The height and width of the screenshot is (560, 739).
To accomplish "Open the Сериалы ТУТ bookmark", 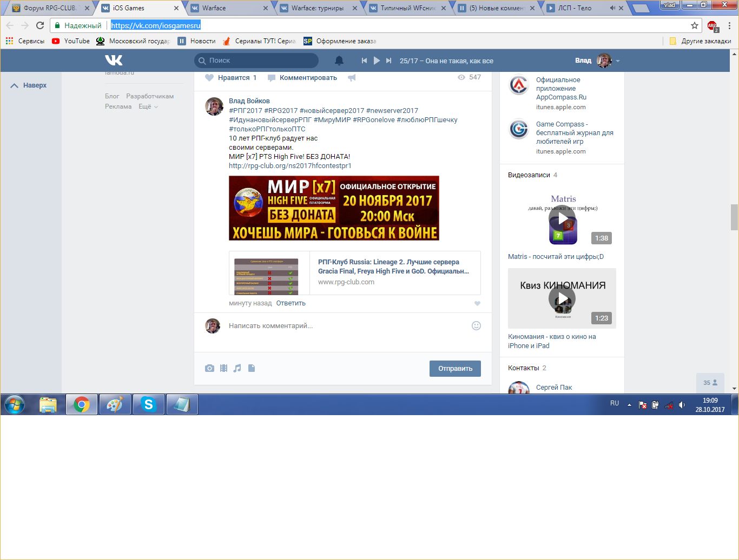I will 259,41.
